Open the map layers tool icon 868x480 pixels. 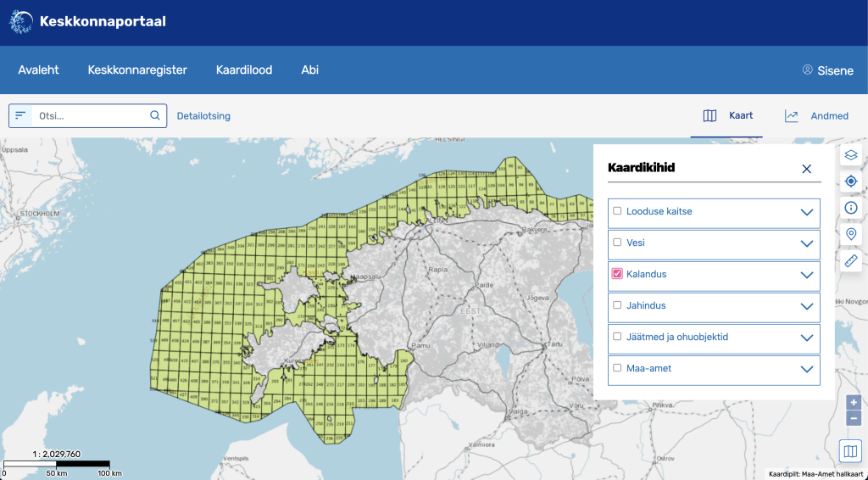pos(851,155)
